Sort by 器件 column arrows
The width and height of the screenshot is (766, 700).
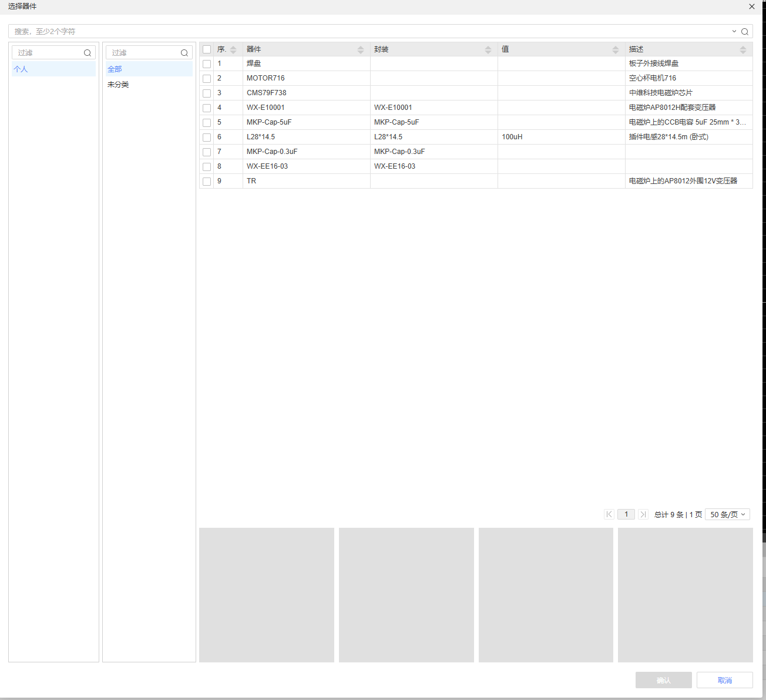tap(361, 49)
